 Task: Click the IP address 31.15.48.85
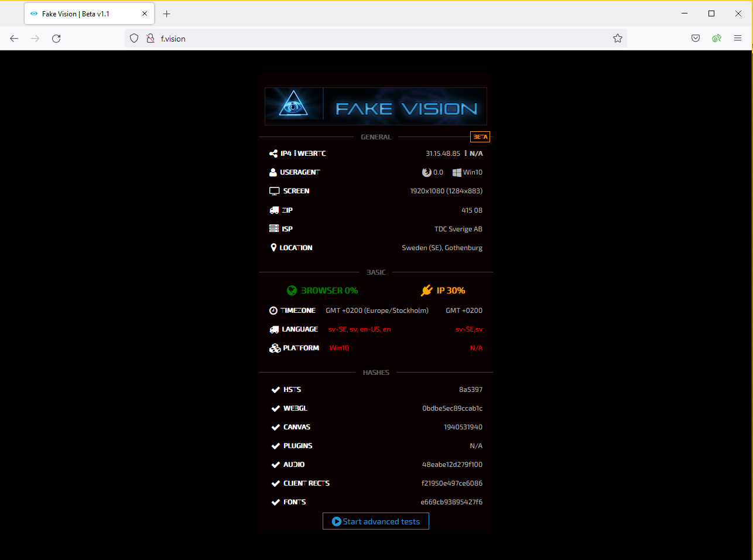pos(443,153)
